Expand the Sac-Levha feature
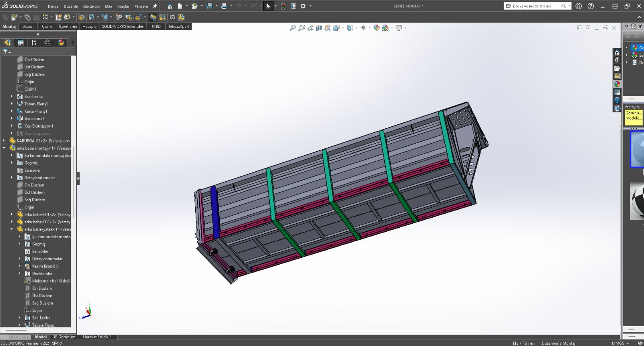The width and height of the screenshot is (644, 346). click(x=12, y=96)
